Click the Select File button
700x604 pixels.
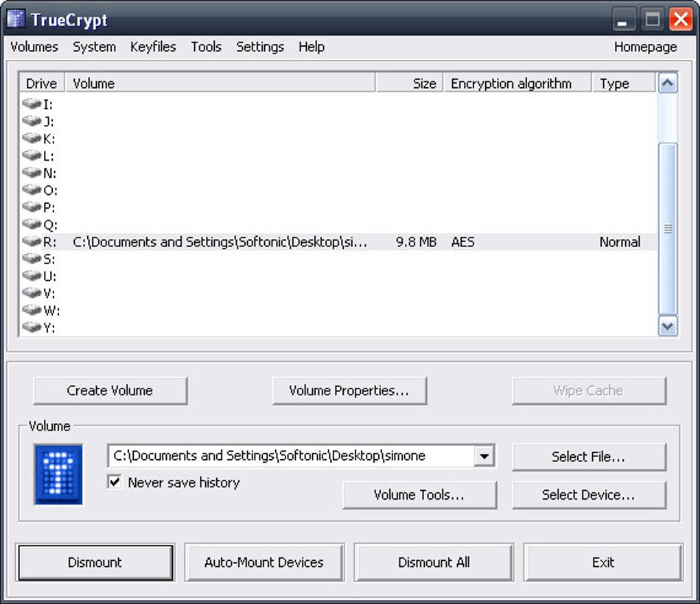(x=590, y=456)
